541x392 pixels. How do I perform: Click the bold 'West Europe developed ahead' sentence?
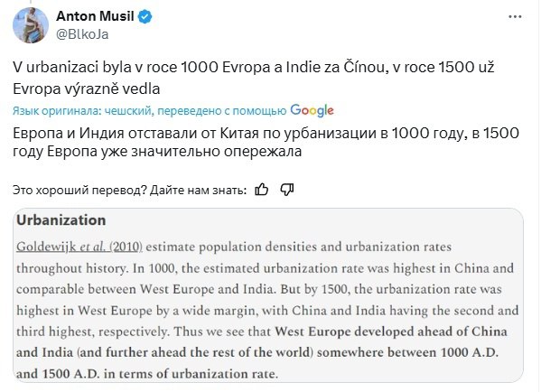(262, 352)
